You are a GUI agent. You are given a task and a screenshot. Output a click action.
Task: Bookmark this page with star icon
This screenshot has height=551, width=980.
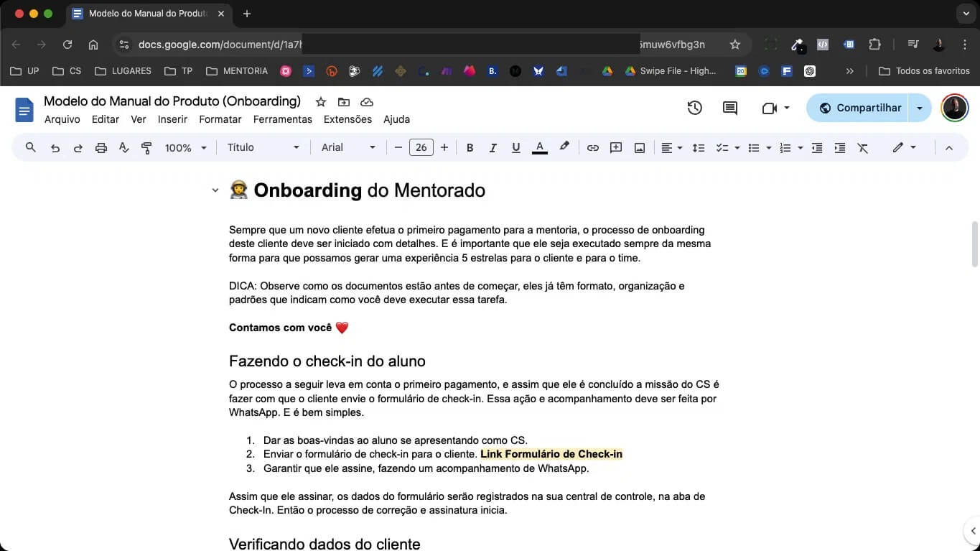(x=734, y=45)
